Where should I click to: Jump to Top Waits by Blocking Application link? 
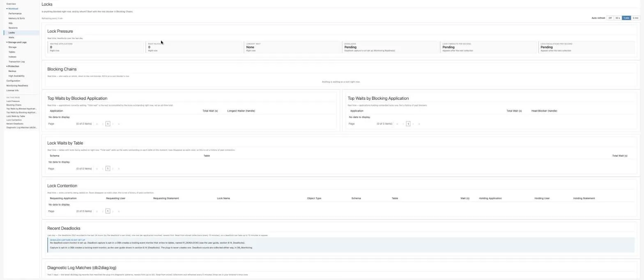[x=21, y=112]
